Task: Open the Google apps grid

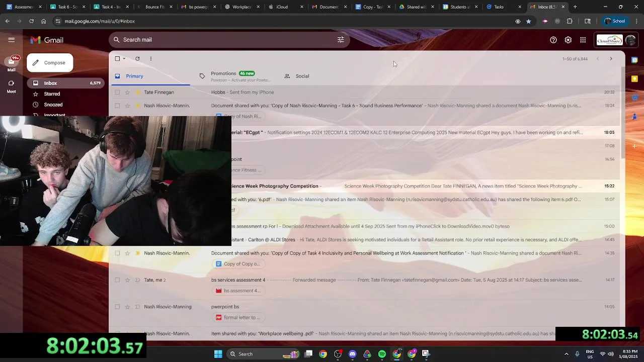Action: pos(583,40)
